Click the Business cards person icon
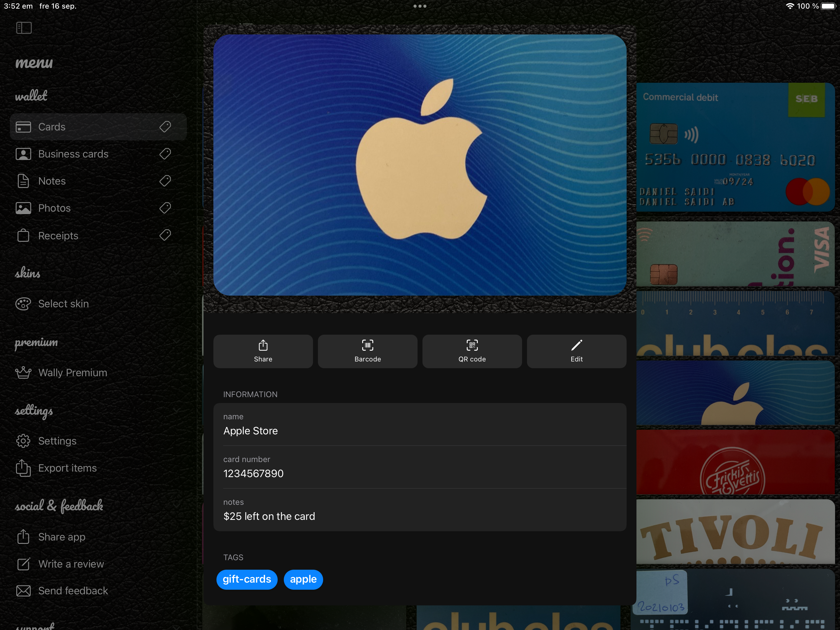Image resolution: width=840 pixels, height=630 pixels. 23,154
